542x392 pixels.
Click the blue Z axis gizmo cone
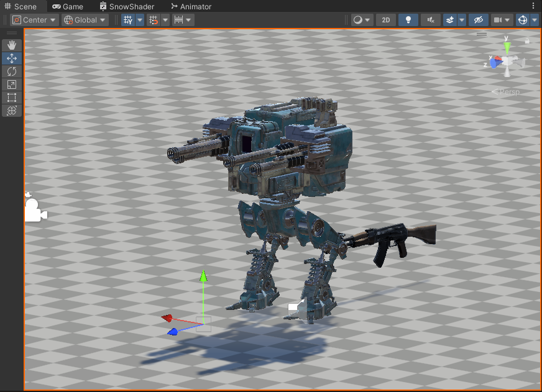click(x=495, y=63)
